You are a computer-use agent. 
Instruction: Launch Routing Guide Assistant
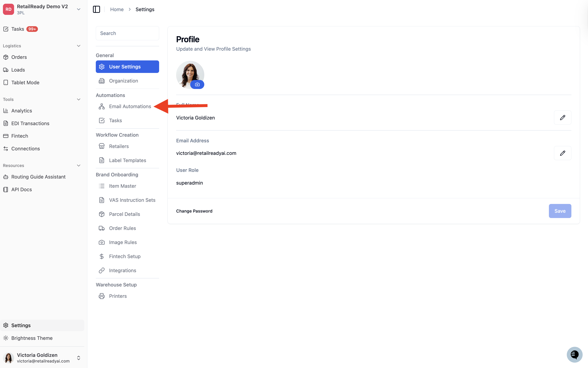click(39, 177)
